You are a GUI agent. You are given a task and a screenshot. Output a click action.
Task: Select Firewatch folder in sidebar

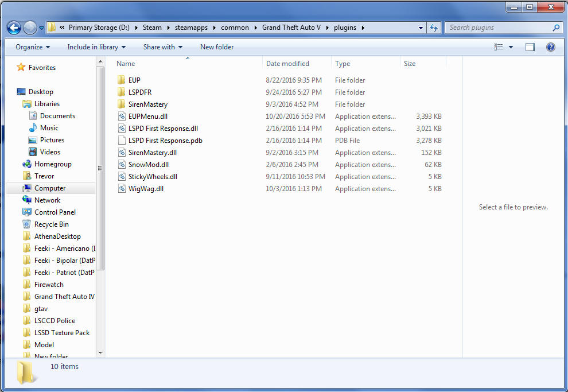pos(49,285)
